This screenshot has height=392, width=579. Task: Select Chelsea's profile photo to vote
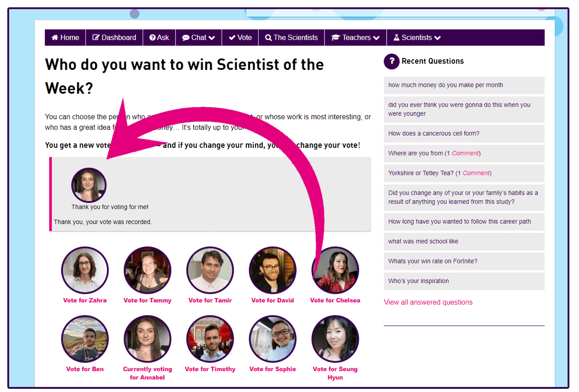coord(335,270)
